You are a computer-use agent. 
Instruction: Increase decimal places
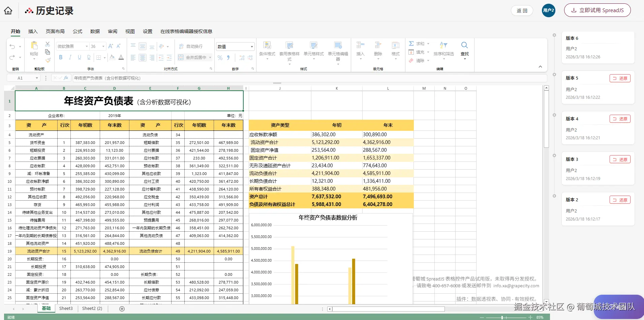[242, 58]
